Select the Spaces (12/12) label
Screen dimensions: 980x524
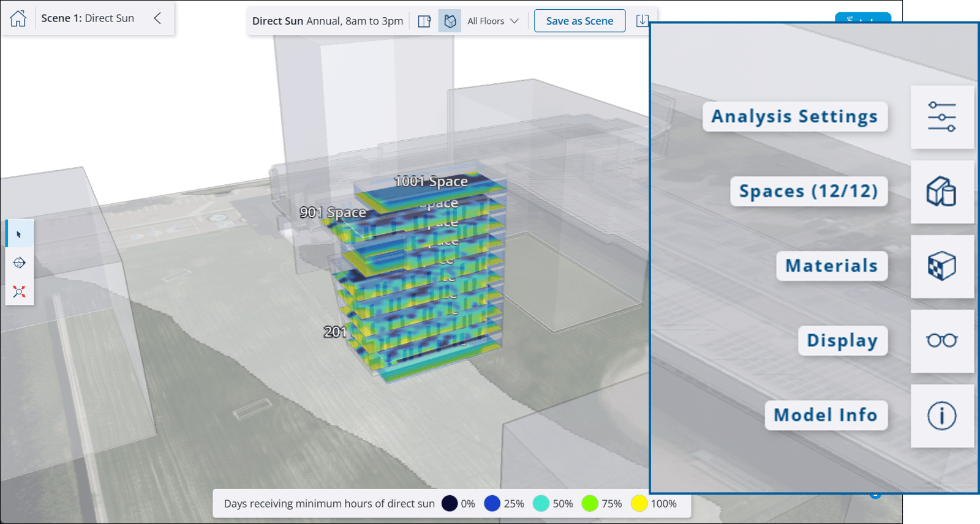click(809, 191)
